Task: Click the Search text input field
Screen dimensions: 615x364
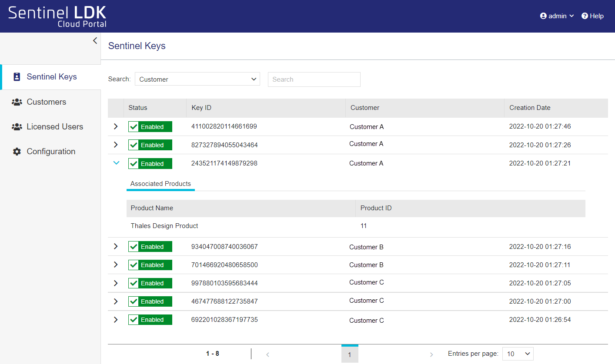Action: pos(314,79)
